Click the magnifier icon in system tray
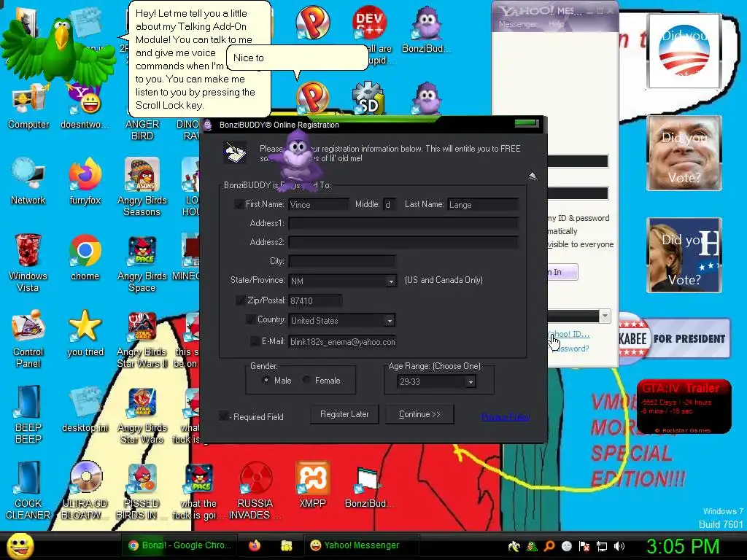This screenshot has height=560, width=747. tap(549, 546)
